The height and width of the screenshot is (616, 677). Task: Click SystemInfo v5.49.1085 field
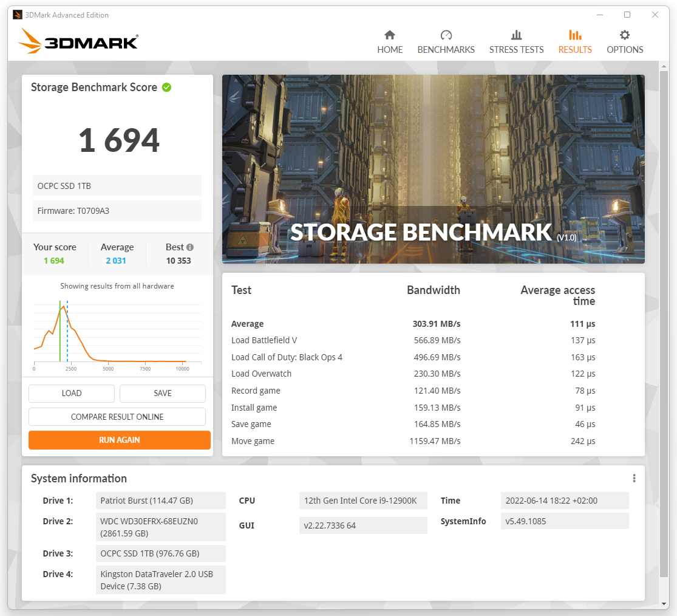click(x=565, y=521)
